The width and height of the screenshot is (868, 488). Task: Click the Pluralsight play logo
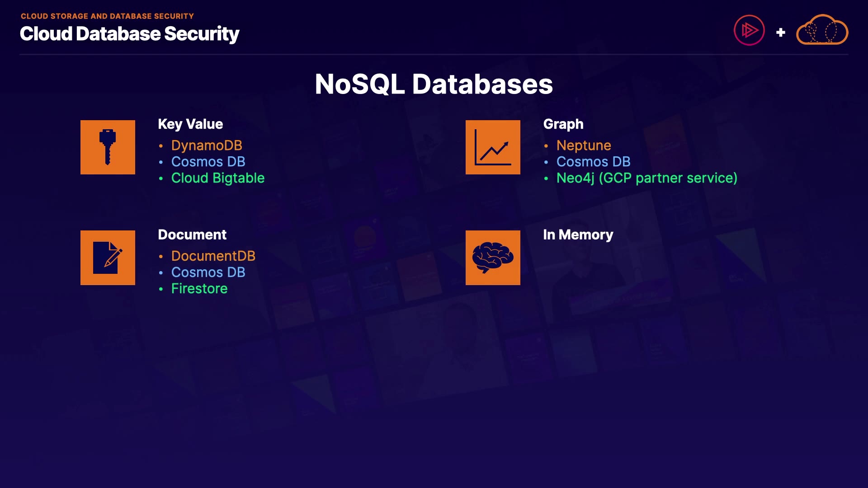point(749,30)
